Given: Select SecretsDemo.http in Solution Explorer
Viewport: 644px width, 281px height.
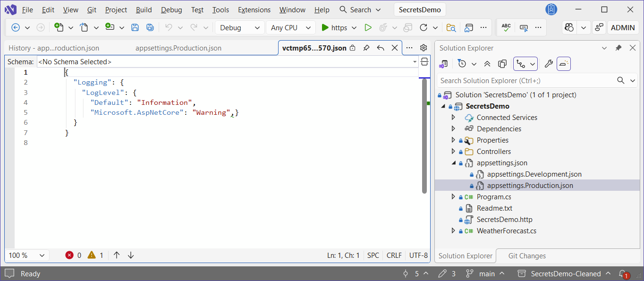Looking at the screenshot, I should pyautogui.click(x=504, y=220).
